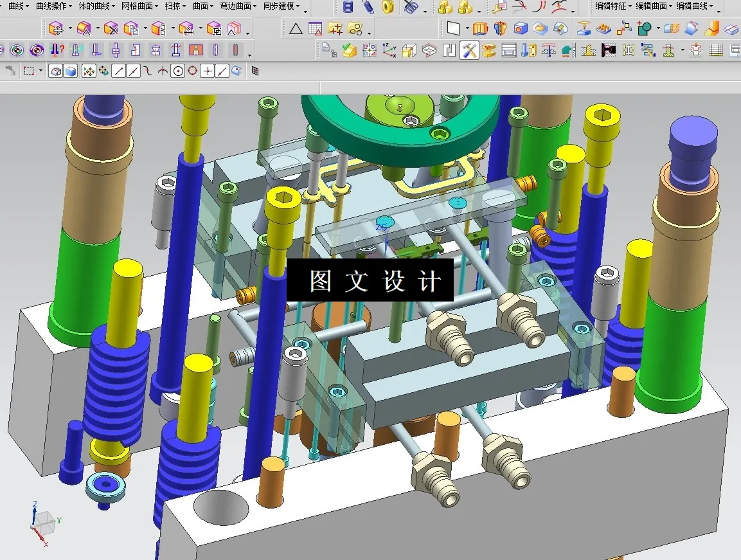Open the 编辑特征 menu
Viewport: 741px width, 560px height.
coord(614,6)
